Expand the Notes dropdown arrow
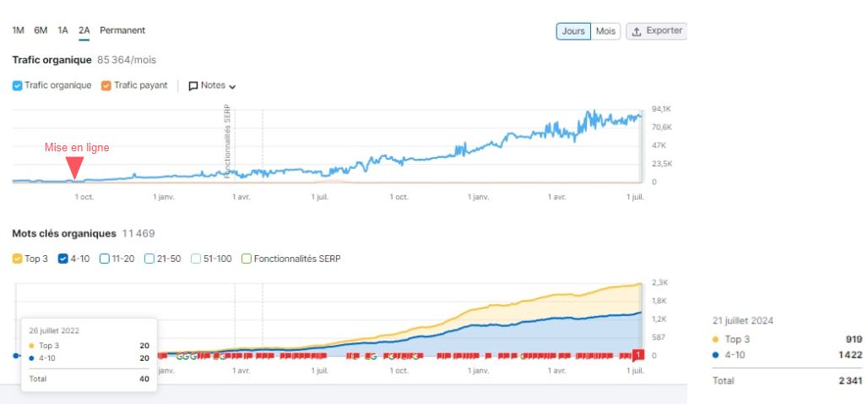 tap(232, 86)
